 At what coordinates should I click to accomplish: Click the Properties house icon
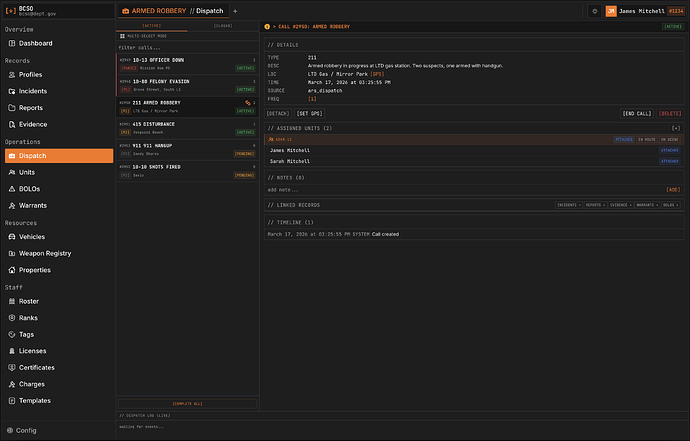click(12, 270)
